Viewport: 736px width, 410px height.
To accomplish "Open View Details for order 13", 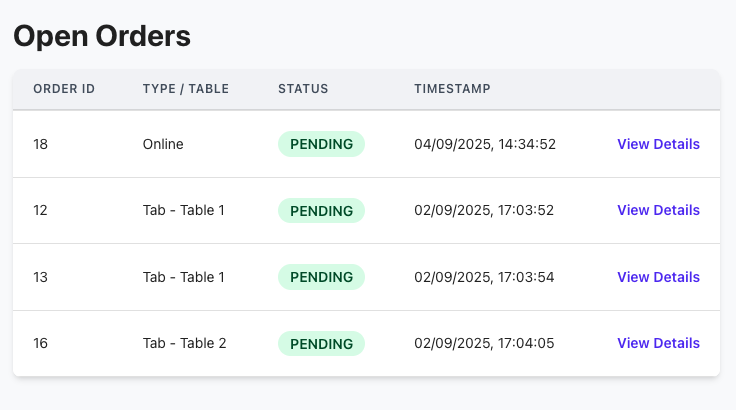I will [658, 277].
